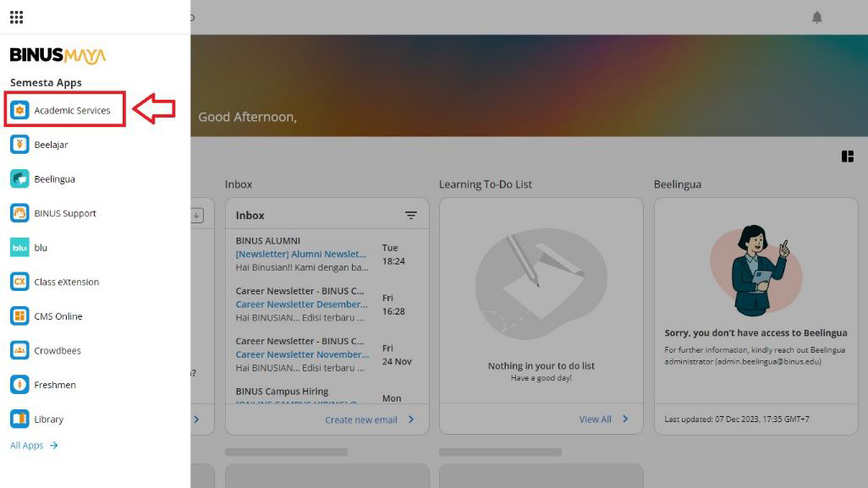Open the Freshmen app icon
The height and width of the screenshot is (488, 868).
[19, 385]
